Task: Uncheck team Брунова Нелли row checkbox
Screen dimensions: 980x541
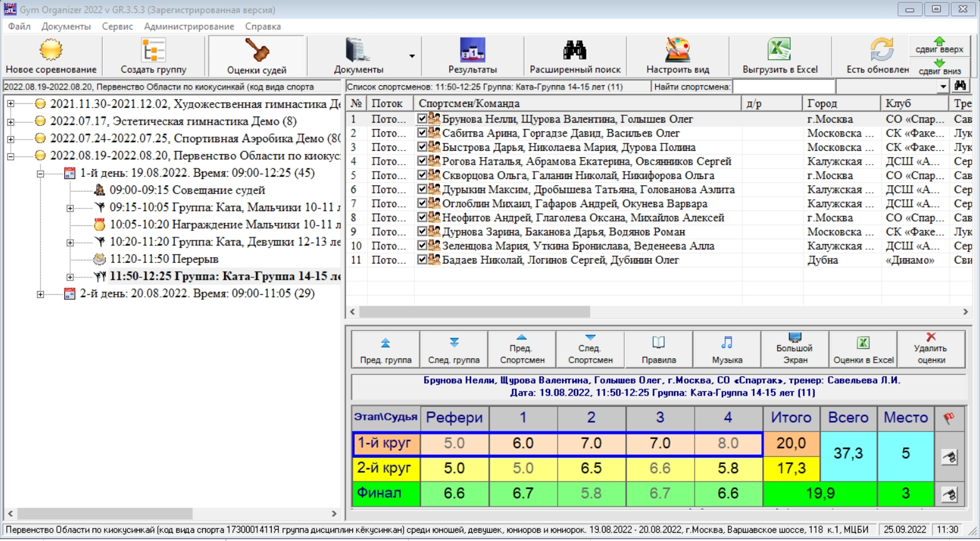Action: click(x=422, y=119)
